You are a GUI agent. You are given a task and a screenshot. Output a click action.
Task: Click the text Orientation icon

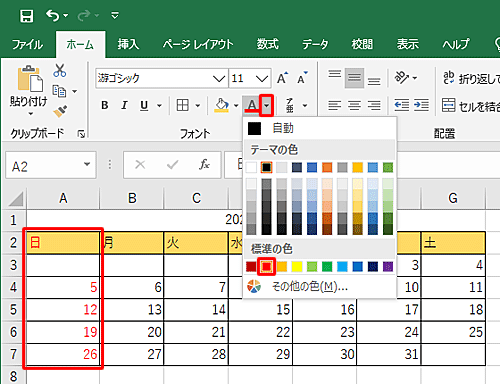click(x=401, y=78)
